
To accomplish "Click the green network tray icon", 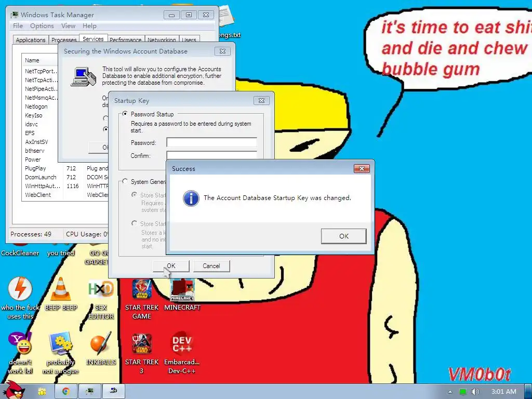I will [463, 392].
